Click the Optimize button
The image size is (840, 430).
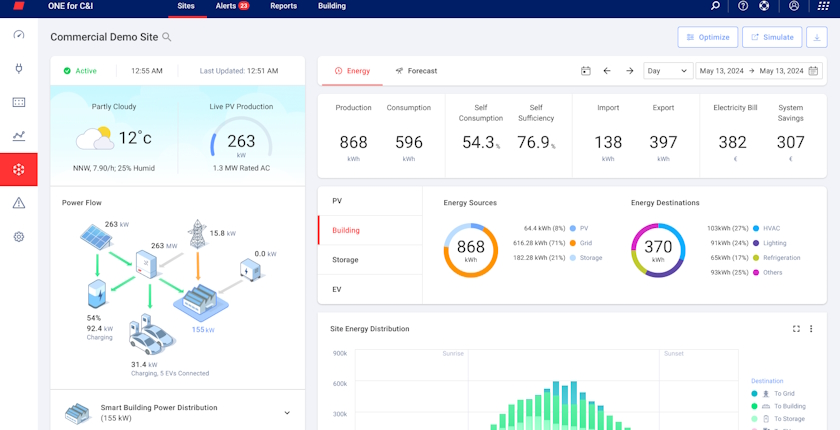point(707,37)
